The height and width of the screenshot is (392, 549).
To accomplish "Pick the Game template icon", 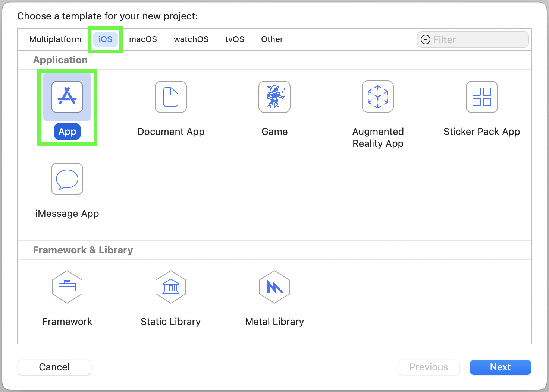I will pos(274,97).
